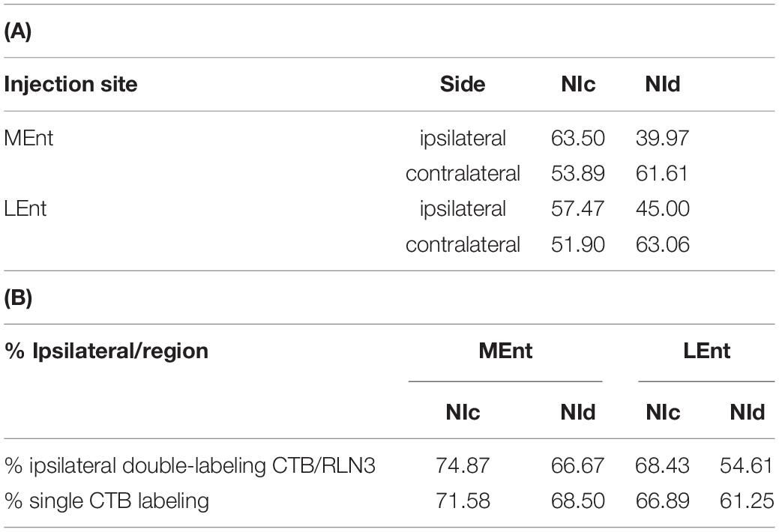
Task: Select the cell with 63.06
Action: (x=662, y=244)
